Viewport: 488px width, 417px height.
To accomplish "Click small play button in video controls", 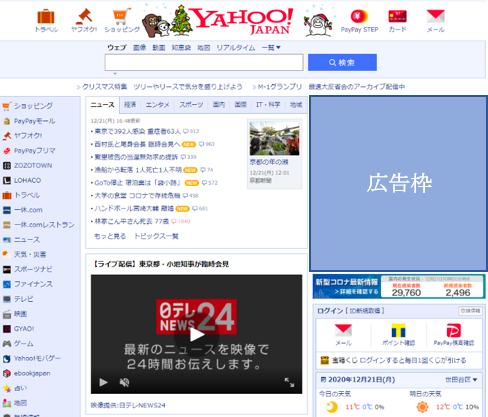I will coord(103,382).
